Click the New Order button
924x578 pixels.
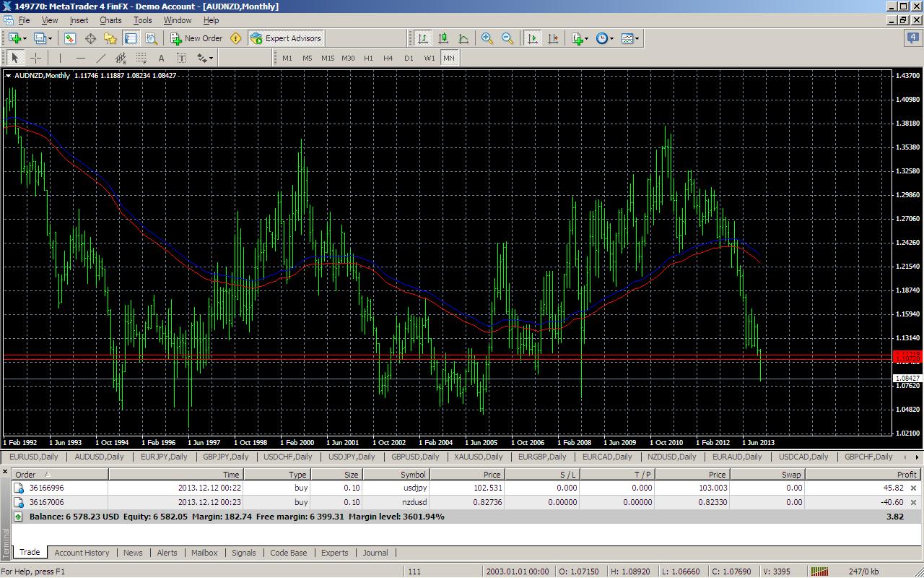(x=196, y=38)
